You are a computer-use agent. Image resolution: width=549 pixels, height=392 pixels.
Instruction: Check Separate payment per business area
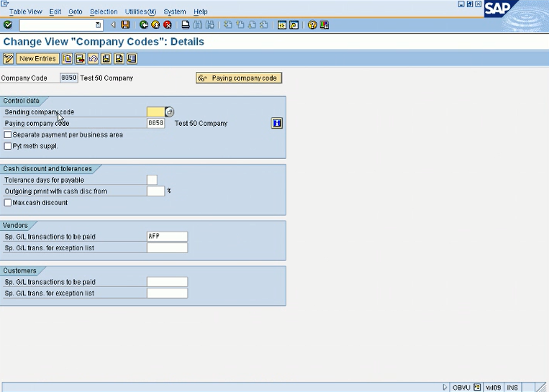(x=8, y=135)
